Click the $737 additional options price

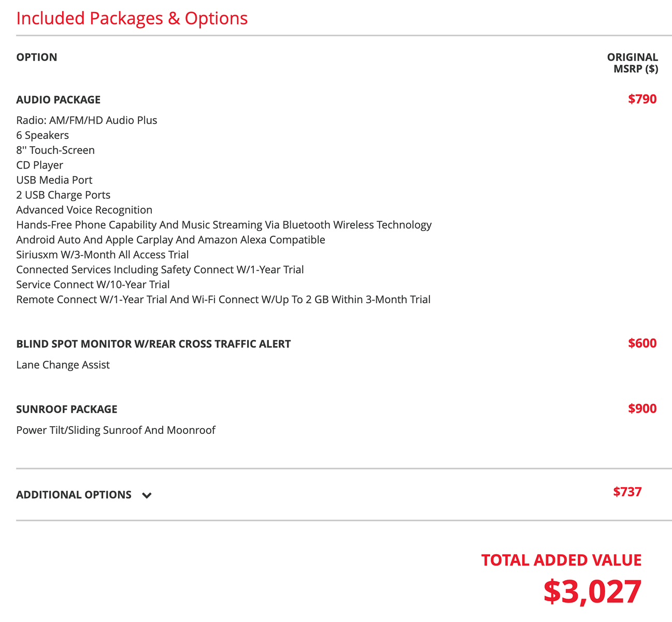click(x=627, y=492)
